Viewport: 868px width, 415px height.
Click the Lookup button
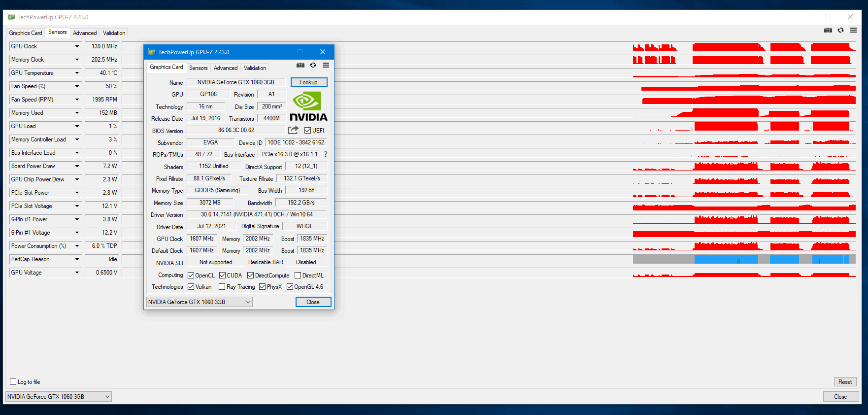click(309, 82)
